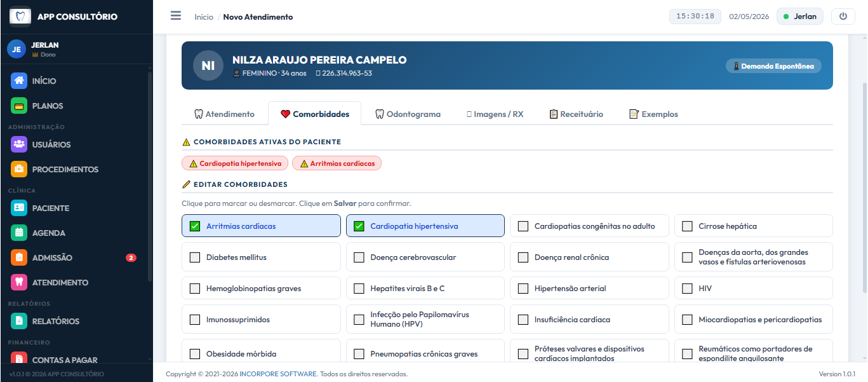Viewport: 868px width, 382px height.
Task: Check Infecção pelo Papilomavírus Humano checkbox
Action: pos(359,319)
